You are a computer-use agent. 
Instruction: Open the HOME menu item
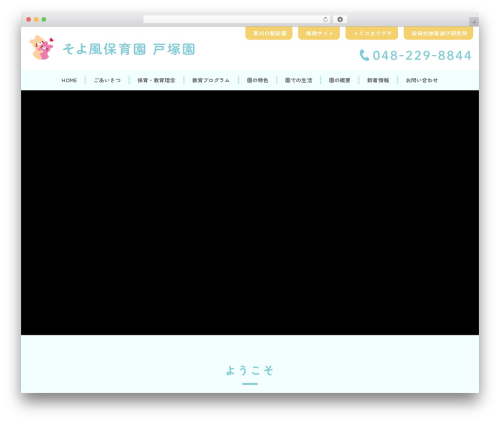69,80
